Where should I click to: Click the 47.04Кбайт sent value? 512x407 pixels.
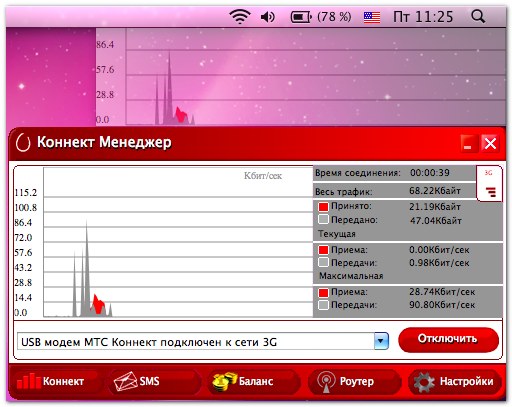(x=436, y=220)
